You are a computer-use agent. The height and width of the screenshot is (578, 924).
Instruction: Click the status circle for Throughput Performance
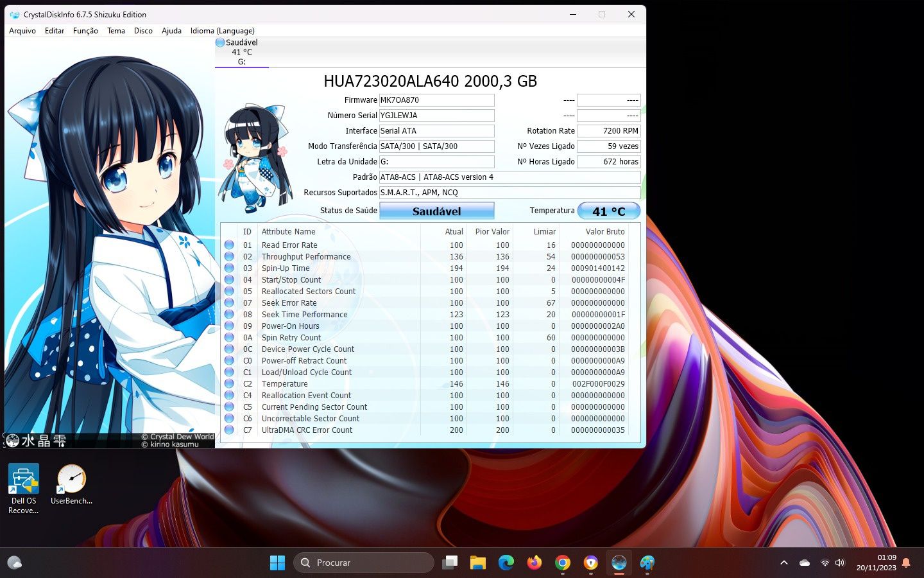[x=229, y=256]
